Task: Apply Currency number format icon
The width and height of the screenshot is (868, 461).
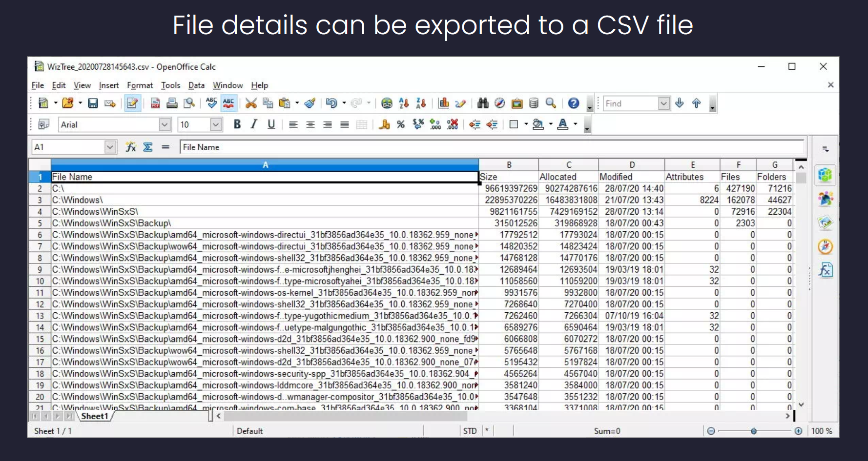Action: (384, 124)
